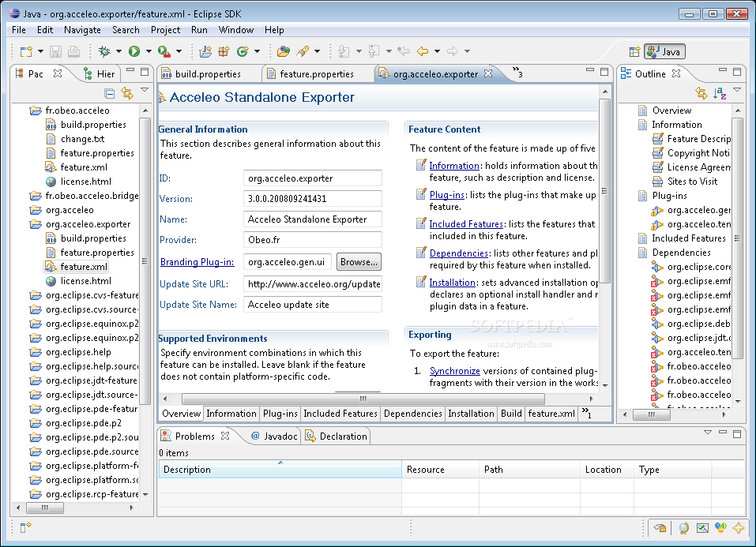Image resolution: width=756 pixels, height=547 pixels.
Task: Close the Problems view tab
Action: pos(225,436)
